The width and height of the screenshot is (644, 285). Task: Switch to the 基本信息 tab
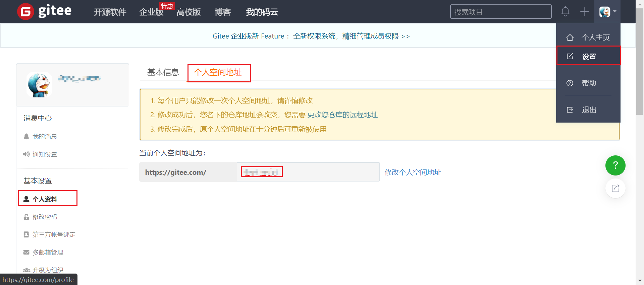click(x=163, y=72)
